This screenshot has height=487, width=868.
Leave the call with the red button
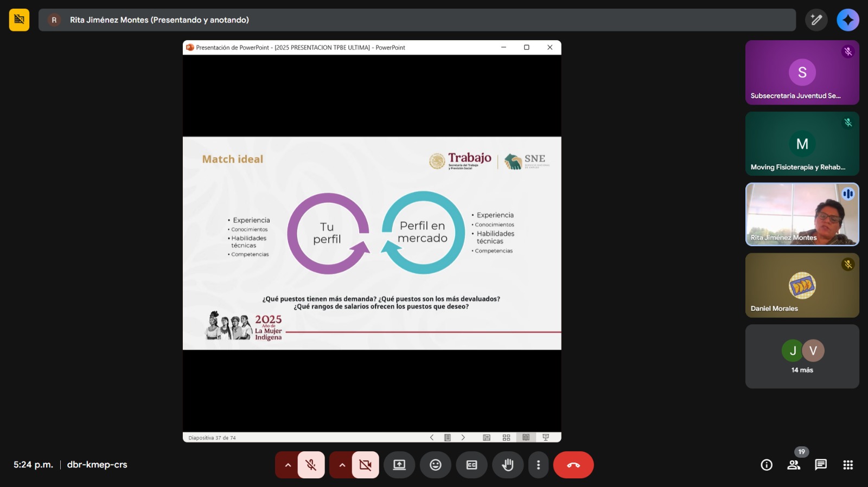(x=573, y=465)
